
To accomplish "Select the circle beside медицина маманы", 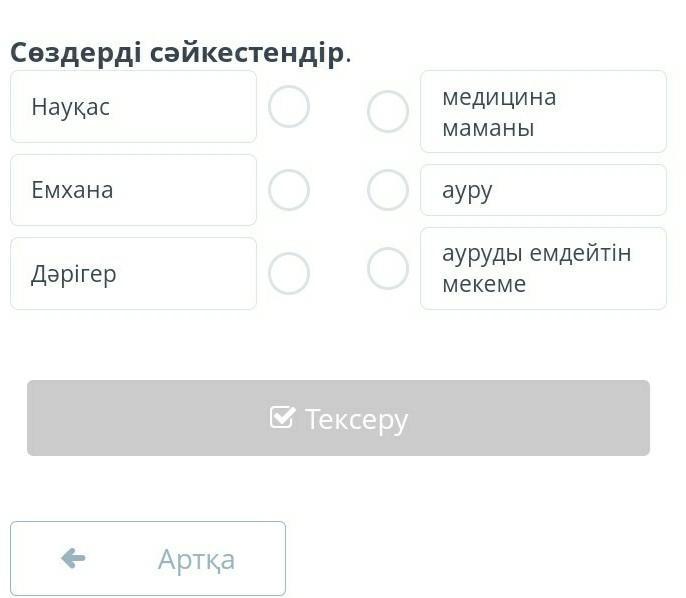I will [388, 112].
